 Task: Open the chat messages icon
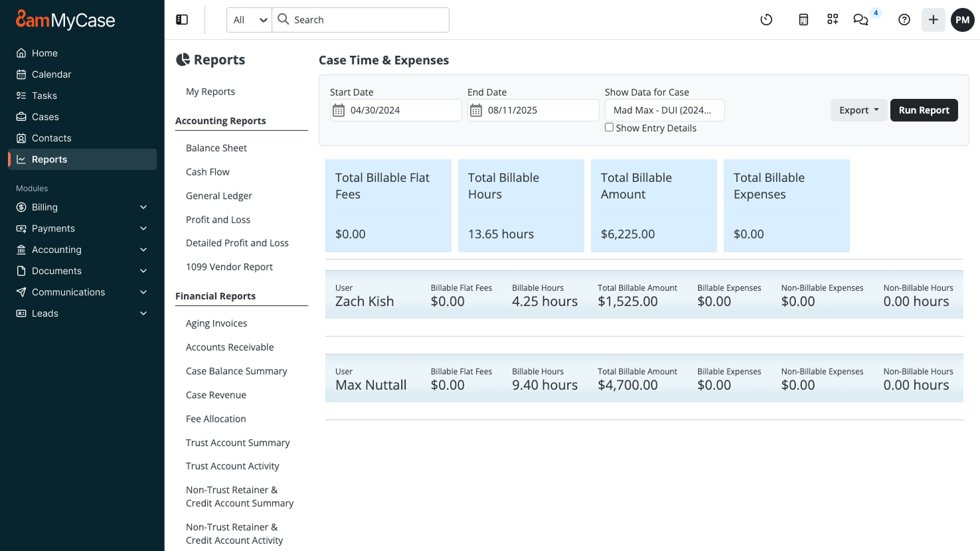pos(860,20)
